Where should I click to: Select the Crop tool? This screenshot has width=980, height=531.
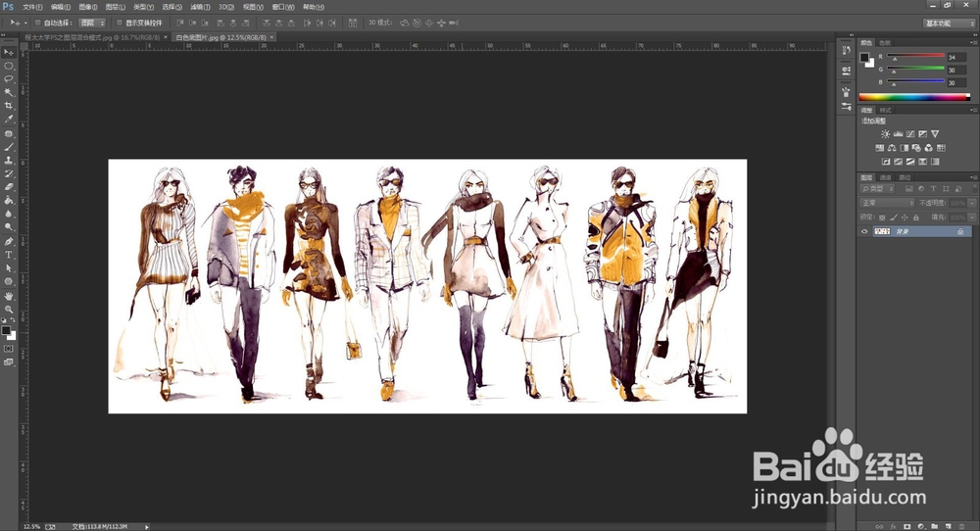(x=9, y=105)
